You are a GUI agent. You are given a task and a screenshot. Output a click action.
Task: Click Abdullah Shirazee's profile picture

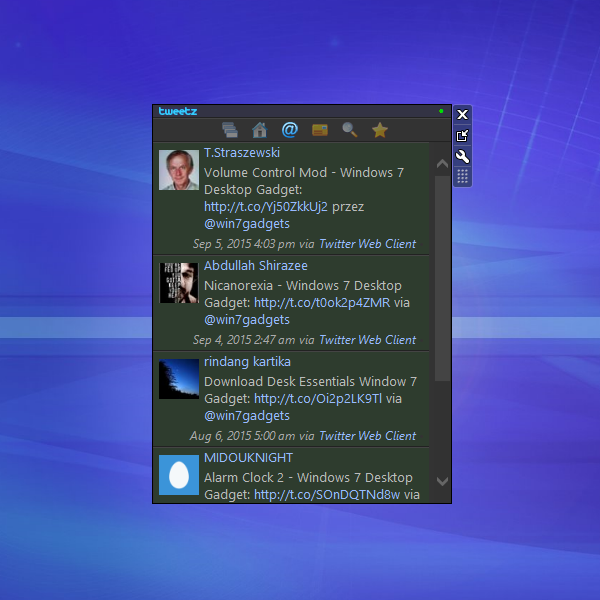[179, 283]
